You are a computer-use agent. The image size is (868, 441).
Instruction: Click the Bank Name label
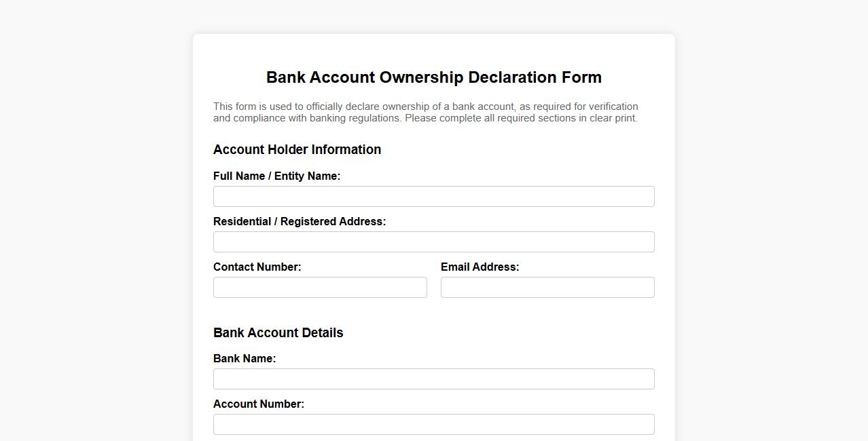pos(244,358)
